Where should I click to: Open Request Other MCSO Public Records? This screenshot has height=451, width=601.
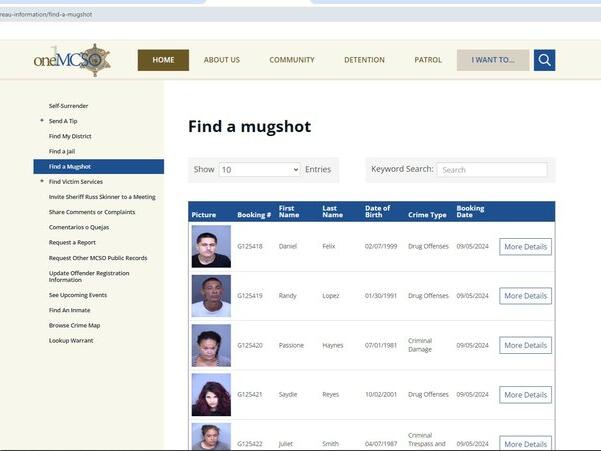[98, 258]
